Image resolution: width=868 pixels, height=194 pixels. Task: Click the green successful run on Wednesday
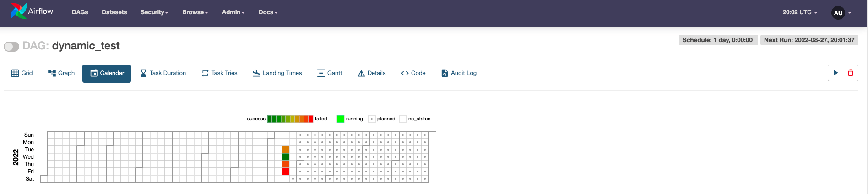click(286, 157)
